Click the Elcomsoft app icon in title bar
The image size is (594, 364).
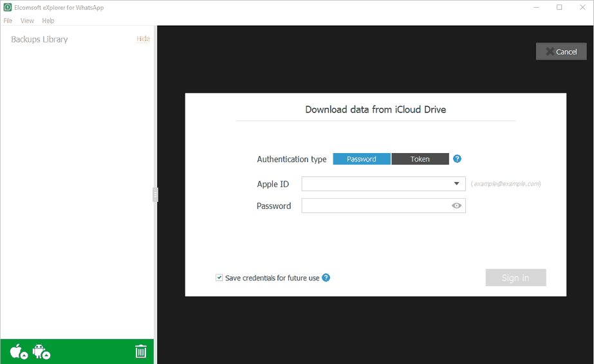(7, 7)
